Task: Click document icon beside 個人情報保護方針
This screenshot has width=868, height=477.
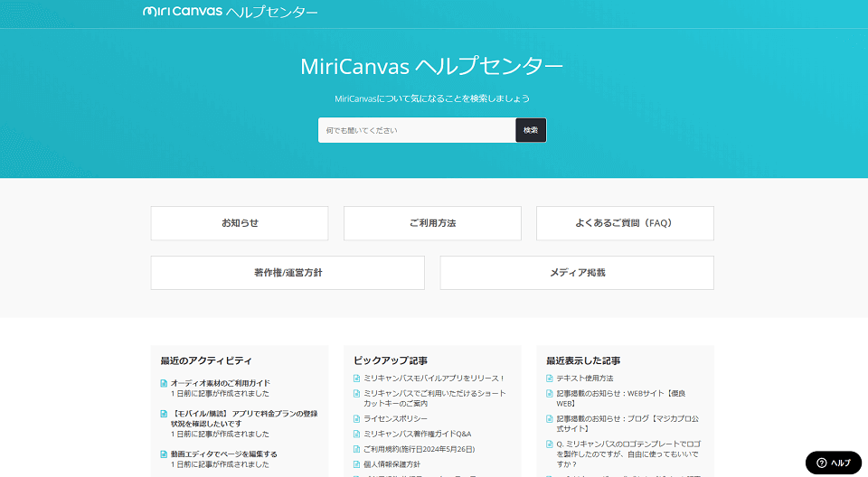Action: click(356, 464)
